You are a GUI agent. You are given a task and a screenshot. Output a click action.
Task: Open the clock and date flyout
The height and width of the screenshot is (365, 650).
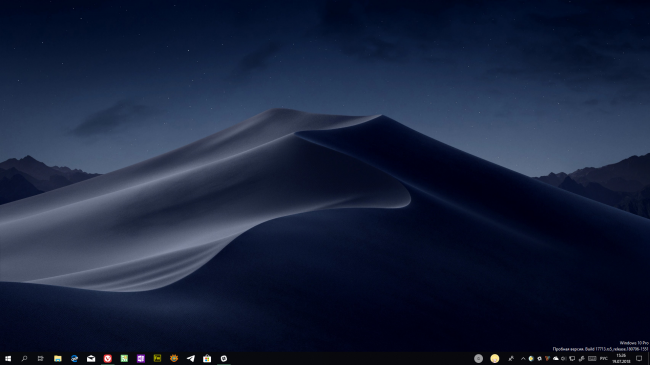(x=621, y=359)
